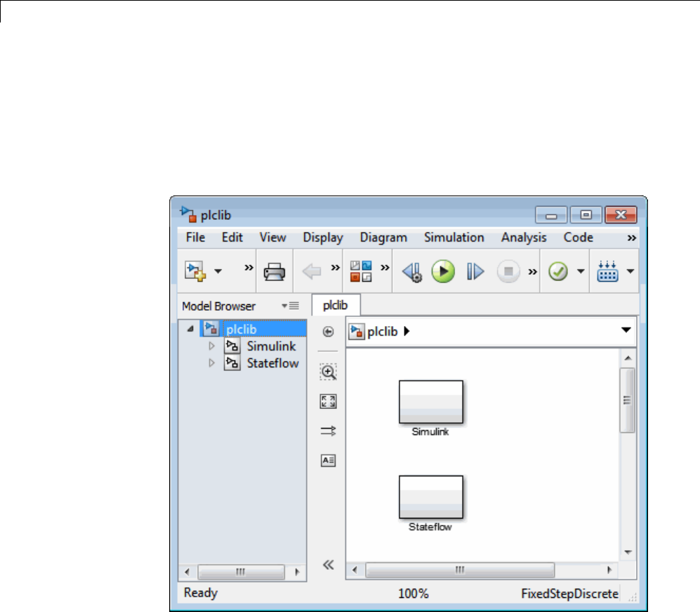The height and width of the screenshot is (612, 700).
Task: Toggle the Sample Time display icon
Action: pyautogui.click(x=328, y=431)
